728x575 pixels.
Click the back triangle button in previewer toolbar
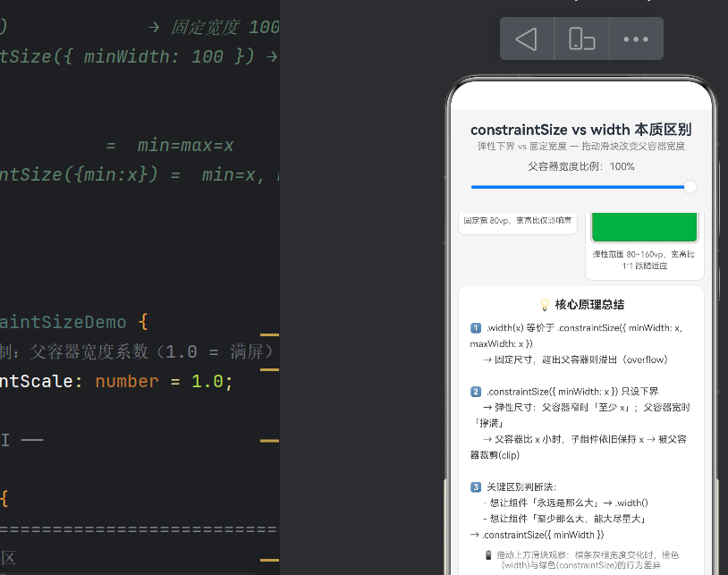(x=527, y=38)
